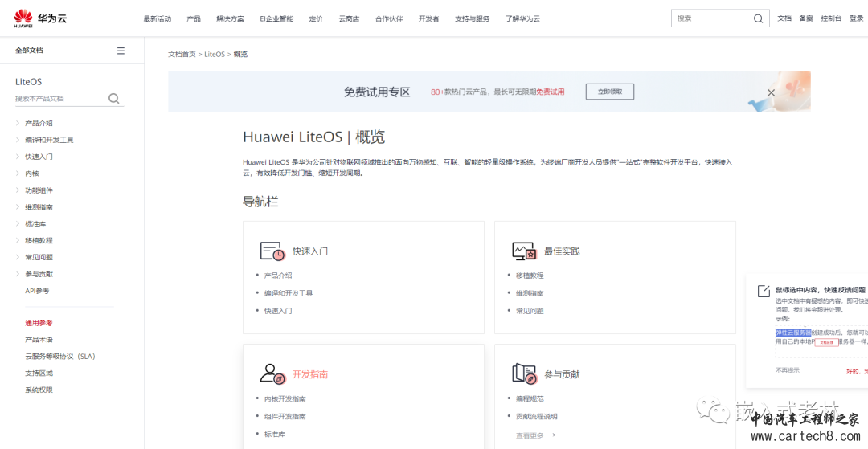This screenshot has width=868, height=449.
Task: Open 组件开发指南 link in 开发指南 card
Action: 285,416
